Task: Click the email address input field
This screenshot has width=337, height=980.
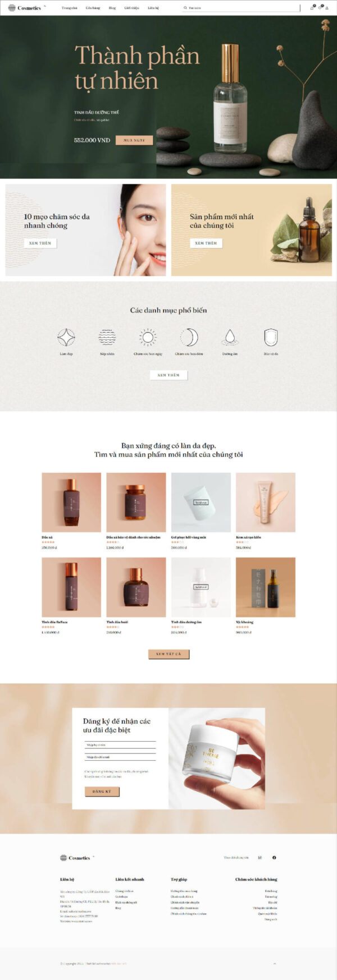Action: (x=120, y=757)
